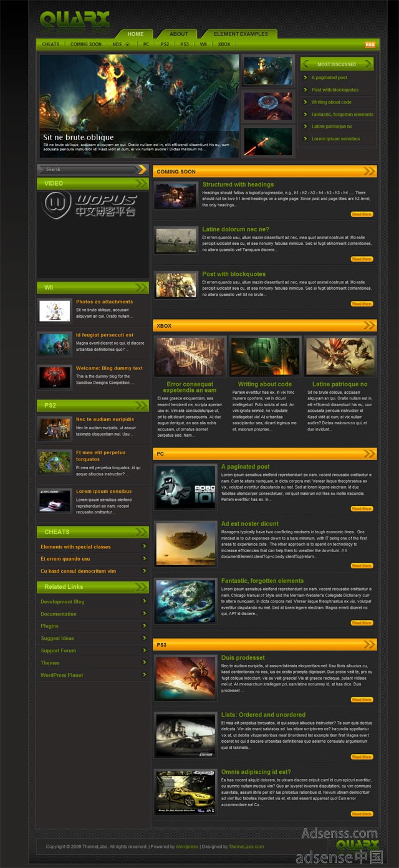The height and width of the screenshot is (868, 399).
Task: Select XBOX in the category bar
Action: [x=224, y=44]
